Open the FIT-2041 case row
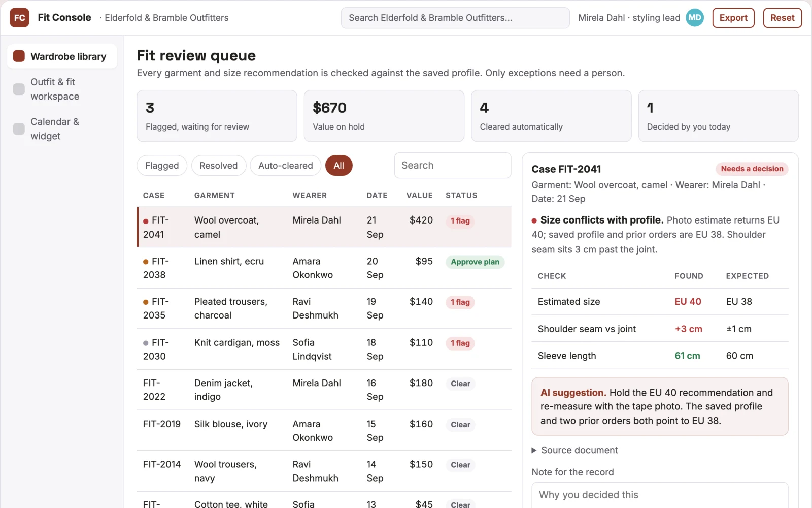Image resolution: width=812 pixels, height=508 pixels. [324, 227]
